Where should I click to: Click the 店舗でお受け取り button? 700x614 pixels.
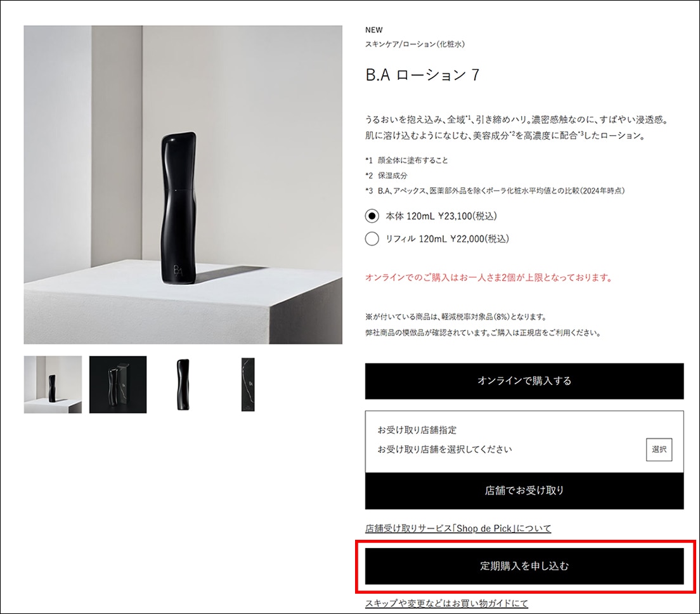point(524,491)
